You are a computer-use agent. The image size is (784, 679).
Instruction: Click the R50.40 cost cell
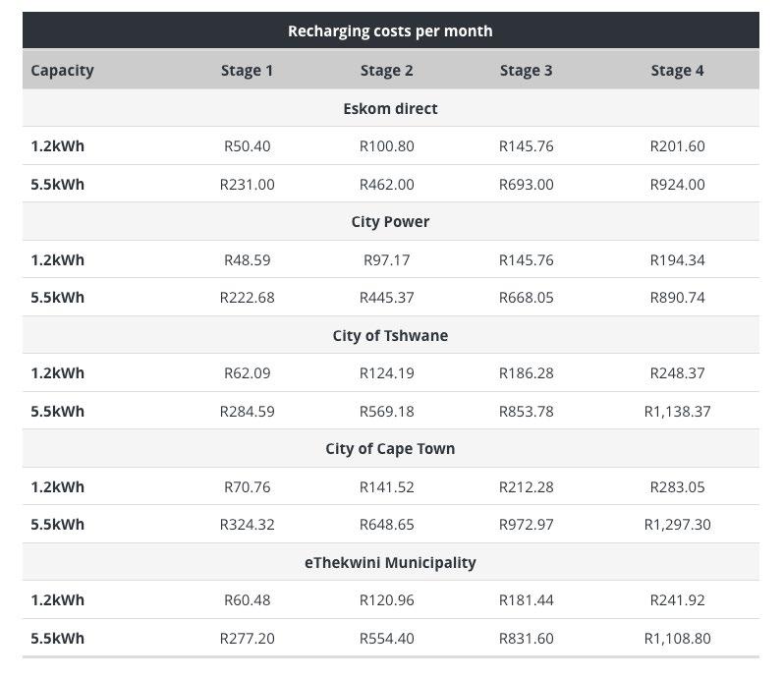pos(247,146)
